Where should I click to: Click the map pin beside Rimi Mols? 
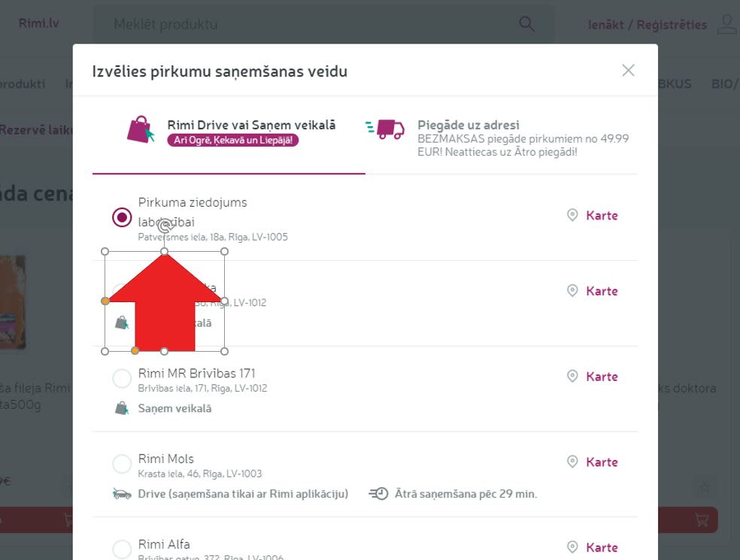(572, 462)
